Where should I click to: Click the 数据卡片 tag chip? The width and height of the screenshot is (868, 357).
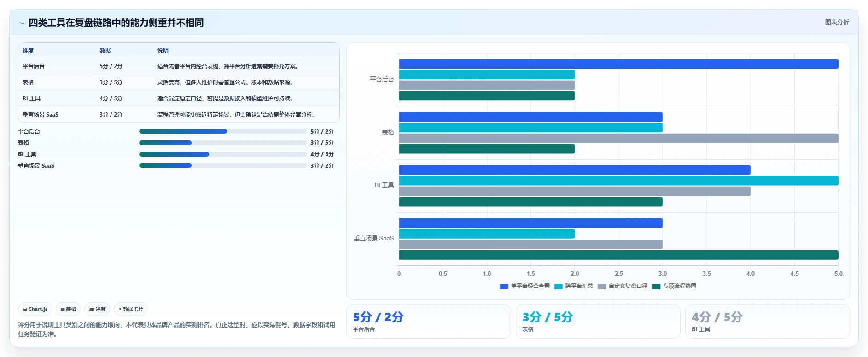click(131, 309)
